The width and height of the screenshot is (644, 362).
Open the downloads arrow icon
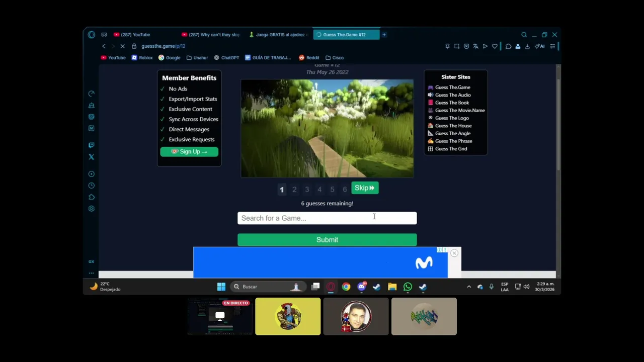tap(527, 46)
